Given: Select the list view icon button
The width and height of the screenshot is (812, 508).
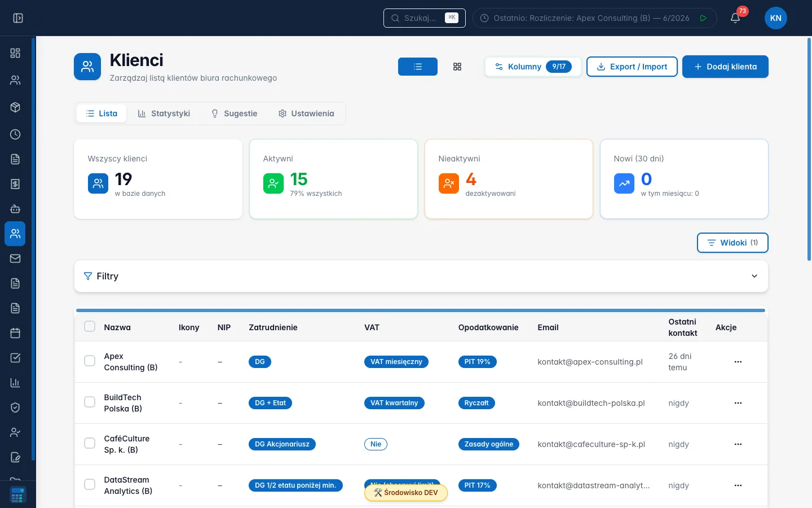Looking at the screenshot, I should pos(418,67).
